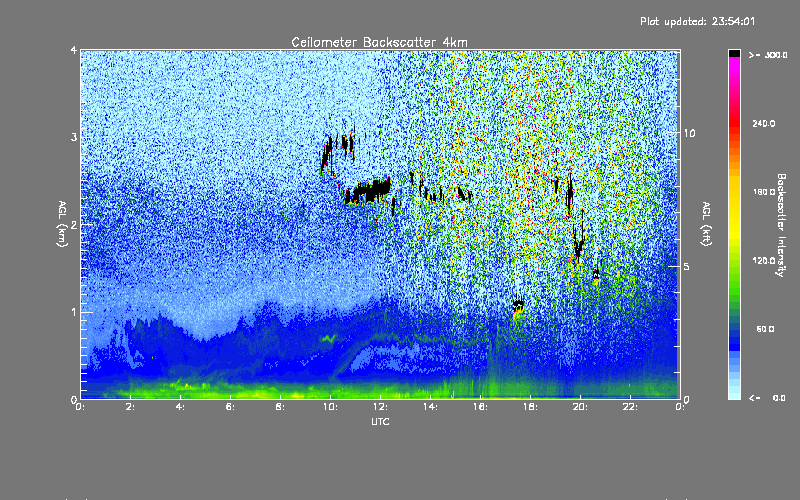
Task: Click the 'UTC' x-axis label
Action: pos(380,421)
